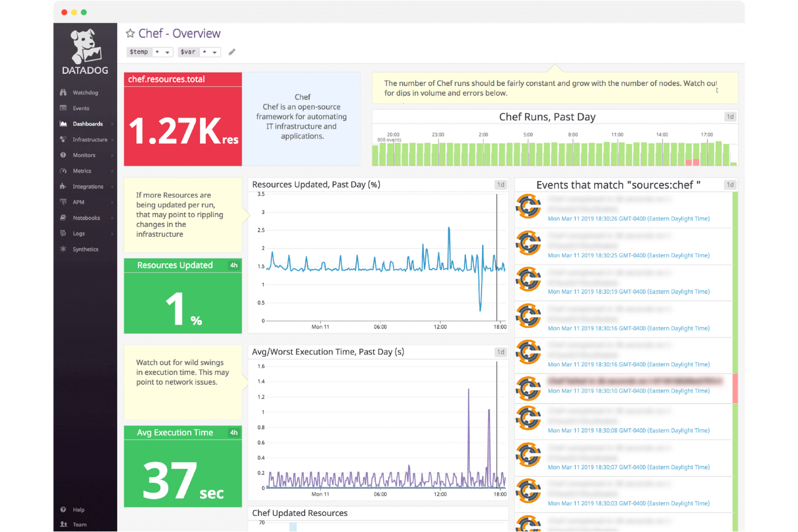798x532 pixels.
Task: Click the Help question mark icon
Action: [63, 510]
